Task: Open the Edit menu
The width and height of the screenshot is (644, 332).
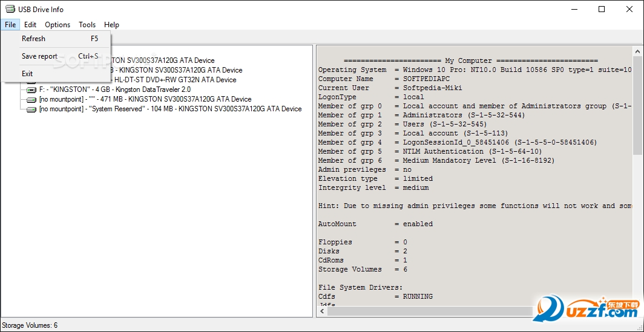Action: (30, 25)
